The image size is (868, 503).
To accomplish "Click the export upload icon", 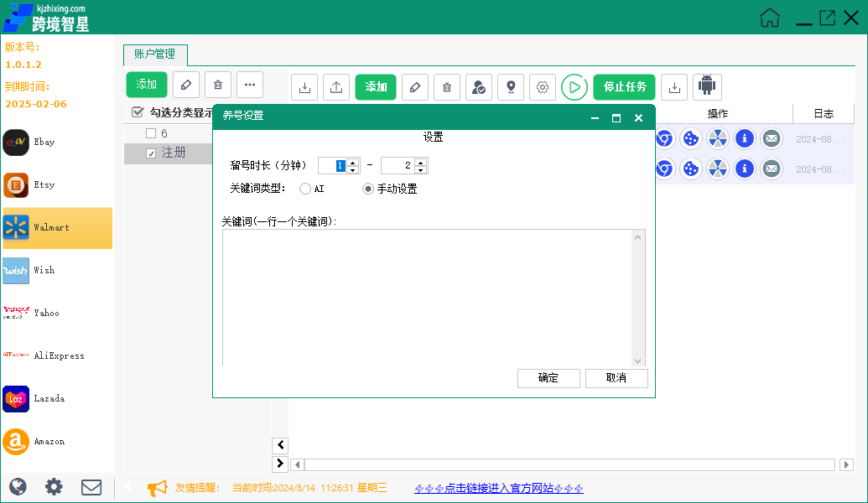I will [x=336, y=87].
